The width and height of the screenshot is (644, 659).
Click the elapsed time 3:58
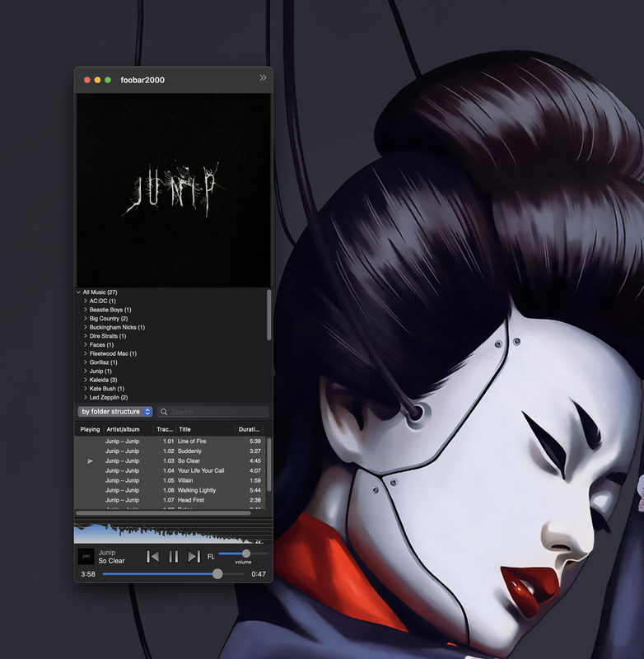[x=88, y=574]
